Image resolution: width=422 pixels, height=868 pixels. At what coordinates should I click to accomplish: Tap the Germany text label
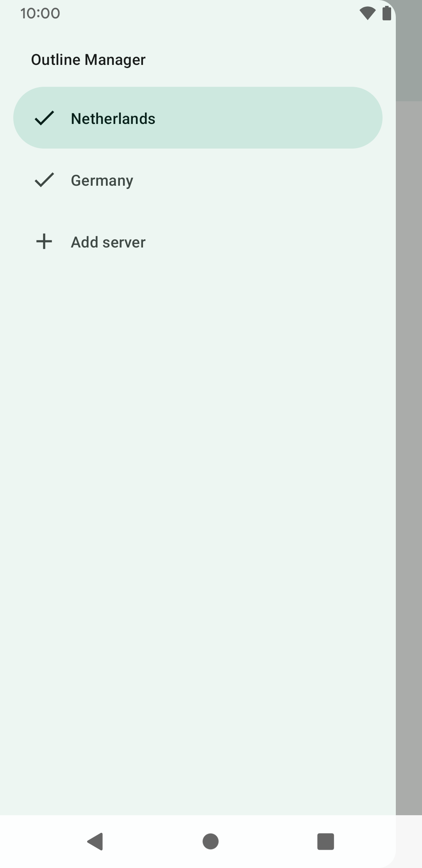click(102, 181)
